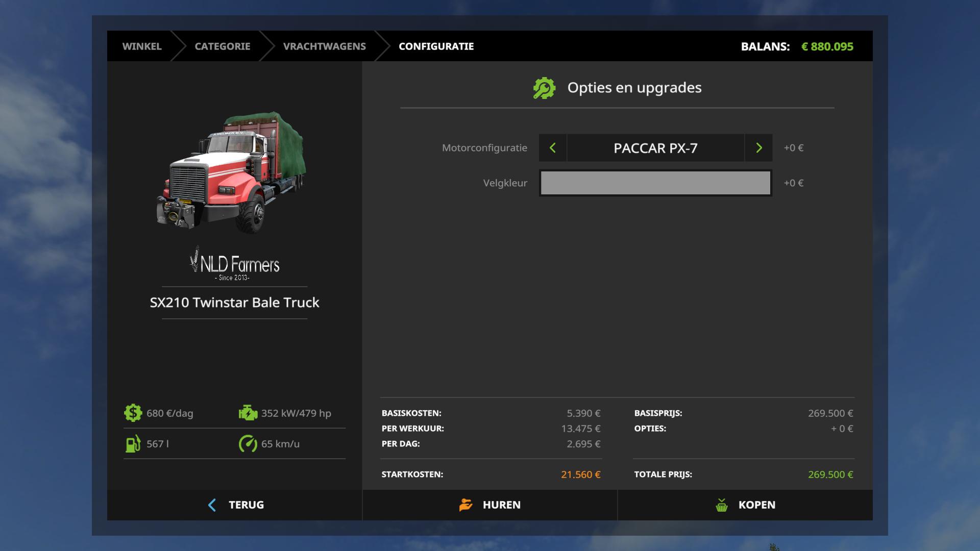Open the grey Velgkleur color swatch

pos(655,183)
